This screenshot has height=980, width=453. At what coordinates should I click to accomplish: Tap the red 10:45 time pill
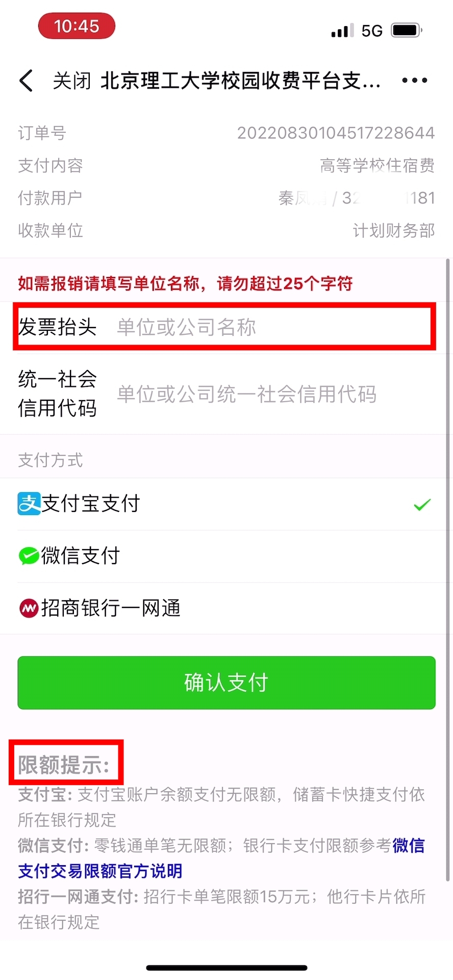77,26
